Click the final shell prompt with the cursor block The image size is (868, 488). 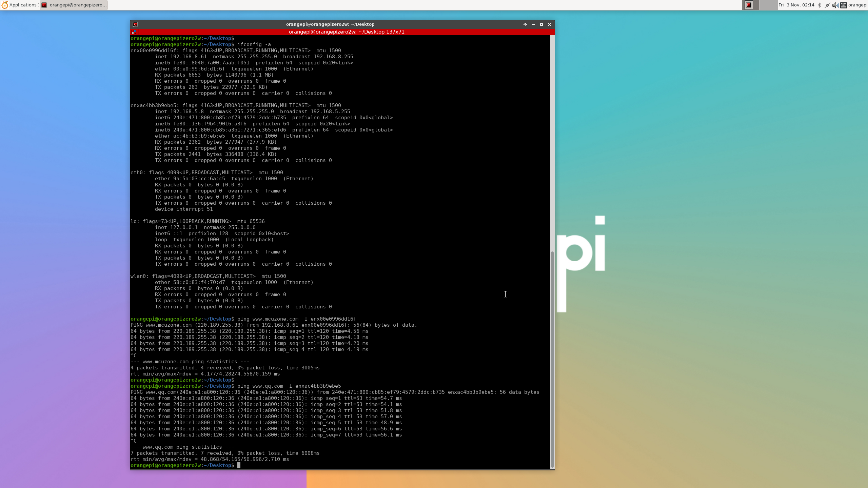pos(185,465)
